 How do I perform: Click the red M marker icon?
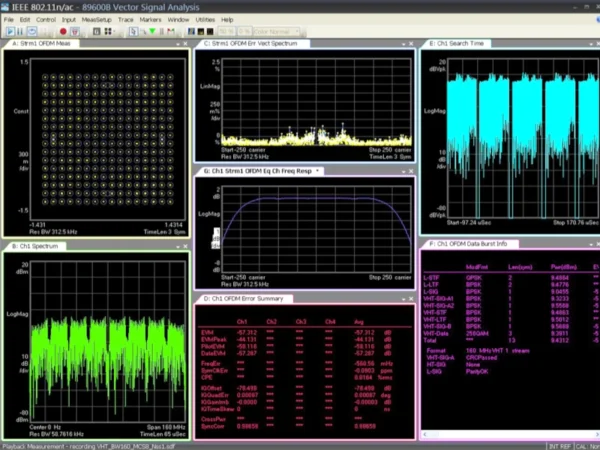(x=171, y=31)
